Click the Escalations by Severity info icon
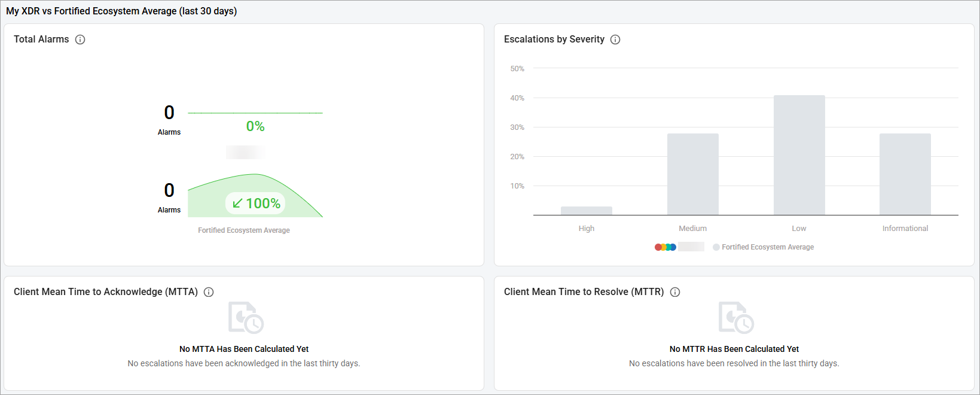This screenshot has height=395, width=980. 615,39
